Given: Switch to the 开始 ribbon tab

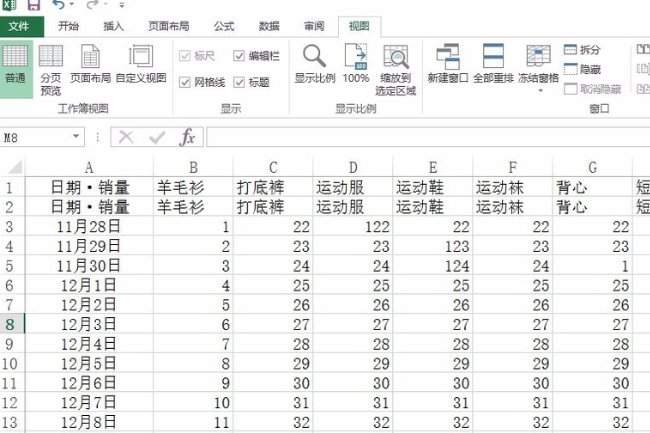Looking at the screenshot, I should 68,27.
